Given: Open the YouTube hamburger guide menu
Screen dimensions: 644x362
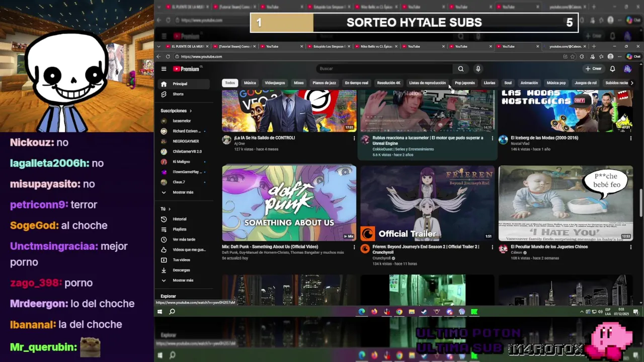Looking at the screenshot, I should pyautogui.click(x=164, y=69).
